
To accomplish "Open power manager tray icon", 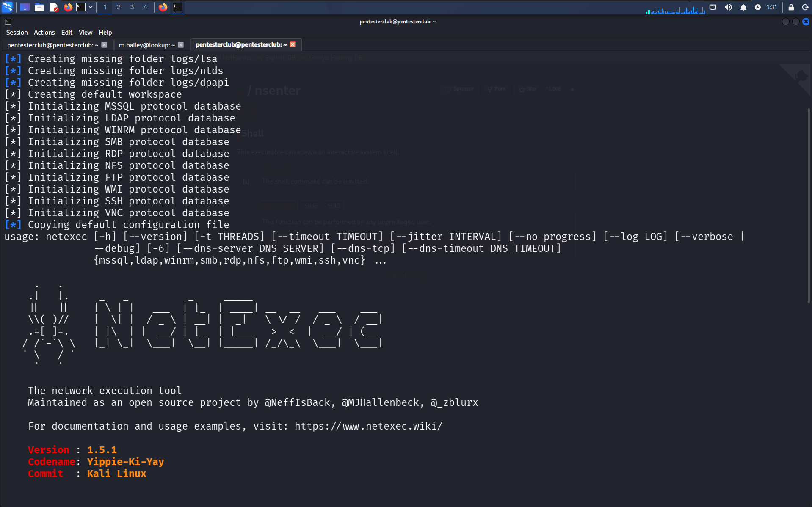I will (x=758, y=7).
